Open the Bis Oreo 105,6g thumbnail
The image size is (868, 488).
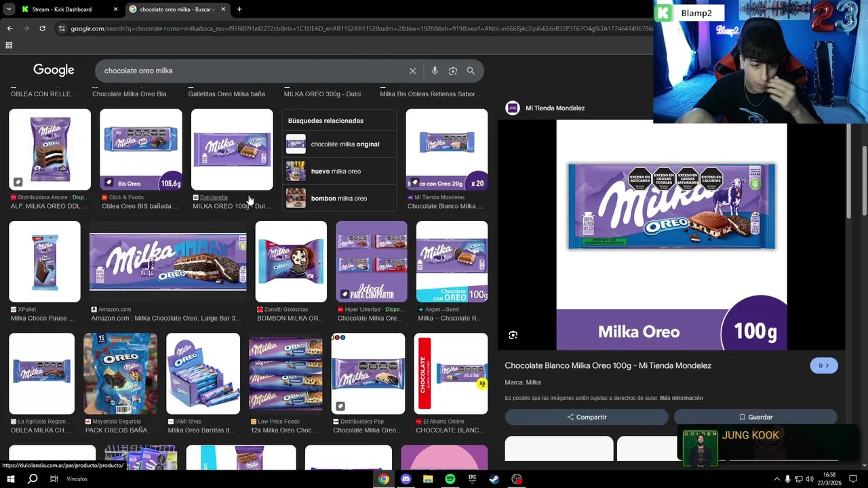(x=141, y=150)
